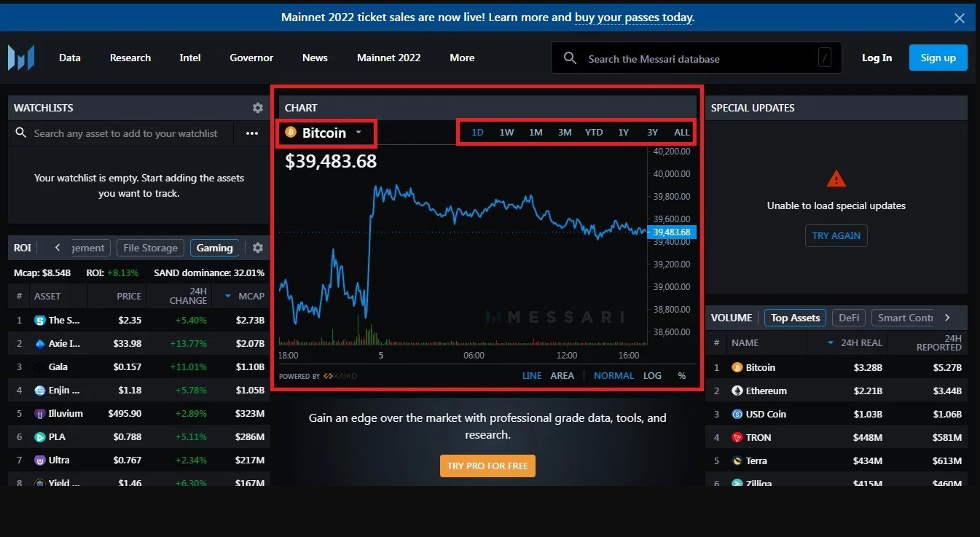Screen dimensions: 980x537
Task: Click the Bitcoin coin icon in chart header
Action: (291, 133)
